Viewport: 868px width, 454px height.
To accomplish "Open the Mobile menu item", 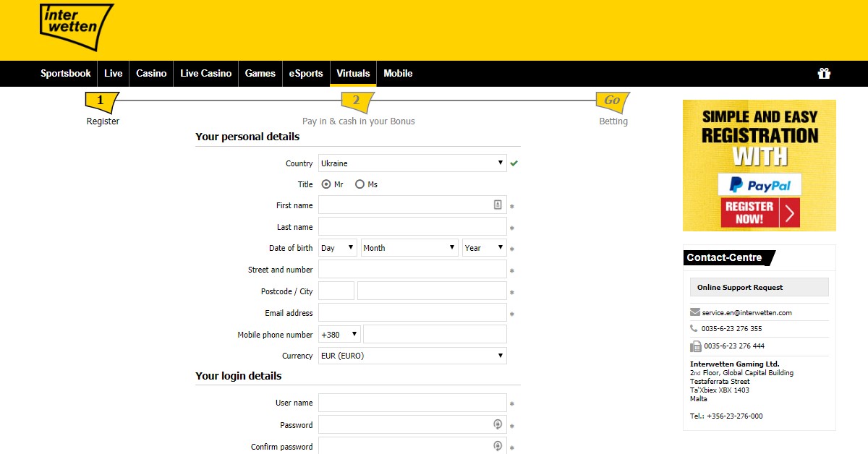I will [398, 73].
